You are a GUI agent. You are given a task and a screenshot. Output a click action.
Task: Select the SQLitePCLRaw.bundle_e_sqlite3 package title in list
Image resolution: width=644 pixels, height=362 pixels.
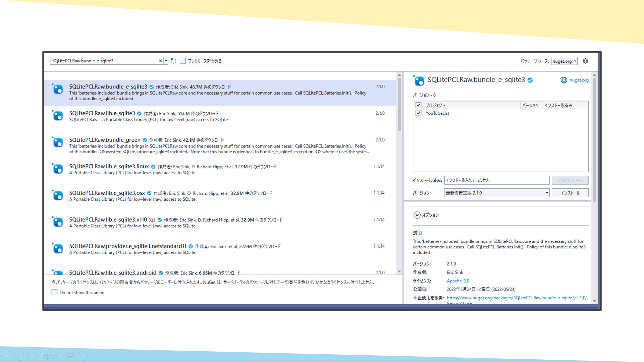[108, 86]
